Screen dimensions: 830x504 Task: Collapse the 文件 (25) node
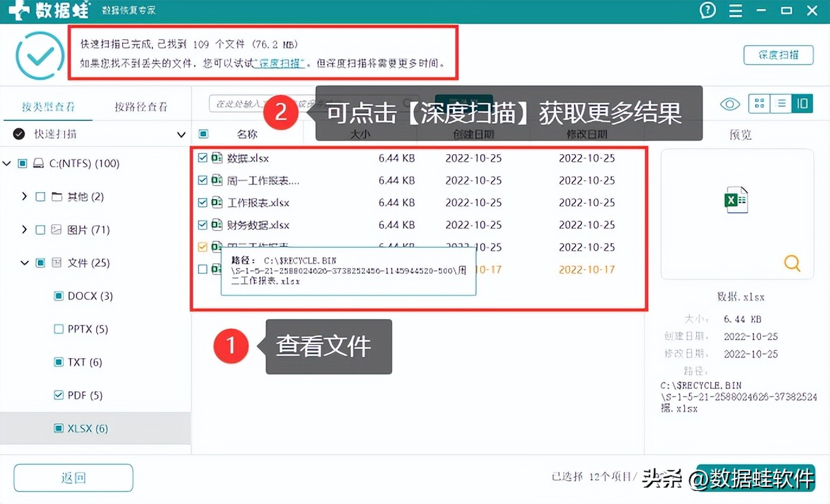coord(24,263)
